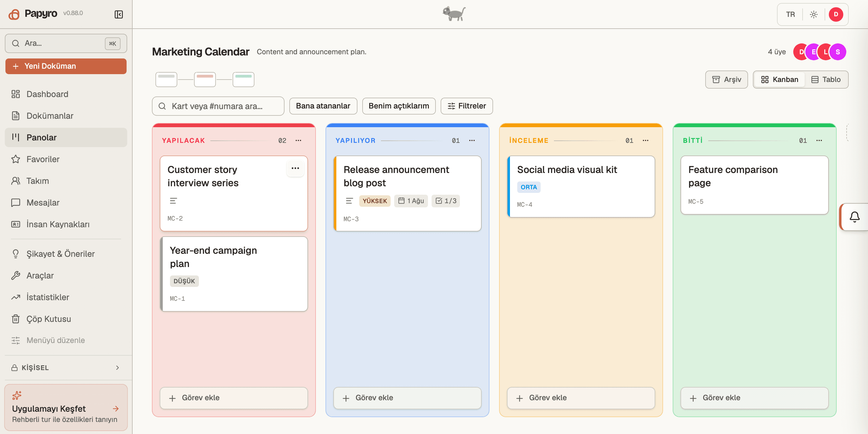Click the Şikayet & Öneriler lightbulb icon
Screen dimensions: 868x434
(15, 254)
